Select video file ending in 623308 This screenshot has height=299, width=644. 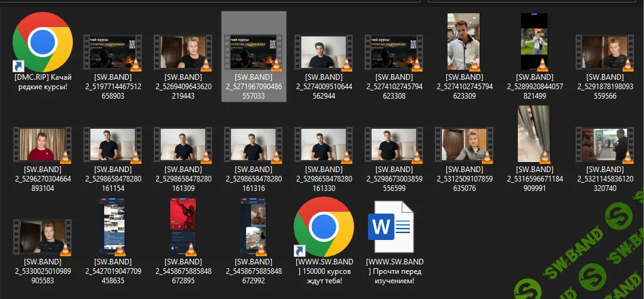395,52
